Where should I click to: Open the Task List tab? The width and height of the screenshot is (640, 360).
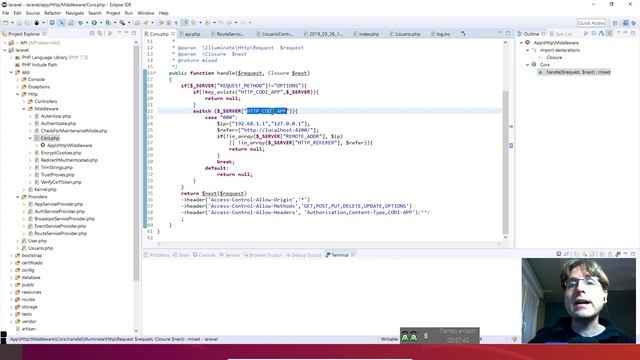coord(561,34)
